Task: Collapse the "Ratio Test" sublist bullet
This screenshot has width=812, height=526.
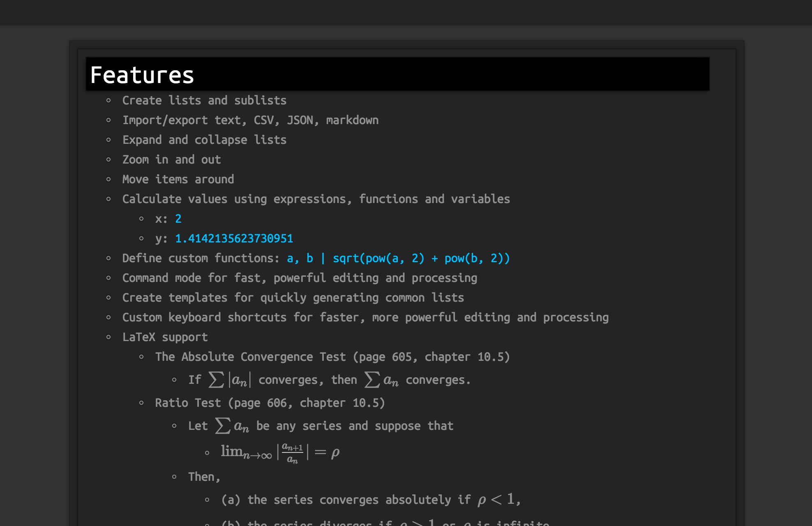Action: pyautogui.click(x=141, y=403)
